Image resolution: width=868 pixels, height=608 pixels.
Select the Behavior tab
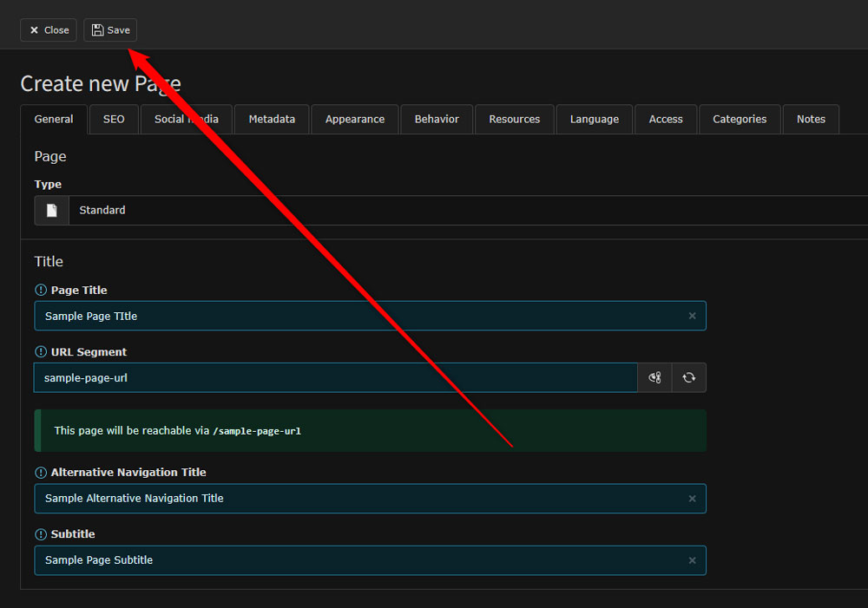[x=437, y=120]
